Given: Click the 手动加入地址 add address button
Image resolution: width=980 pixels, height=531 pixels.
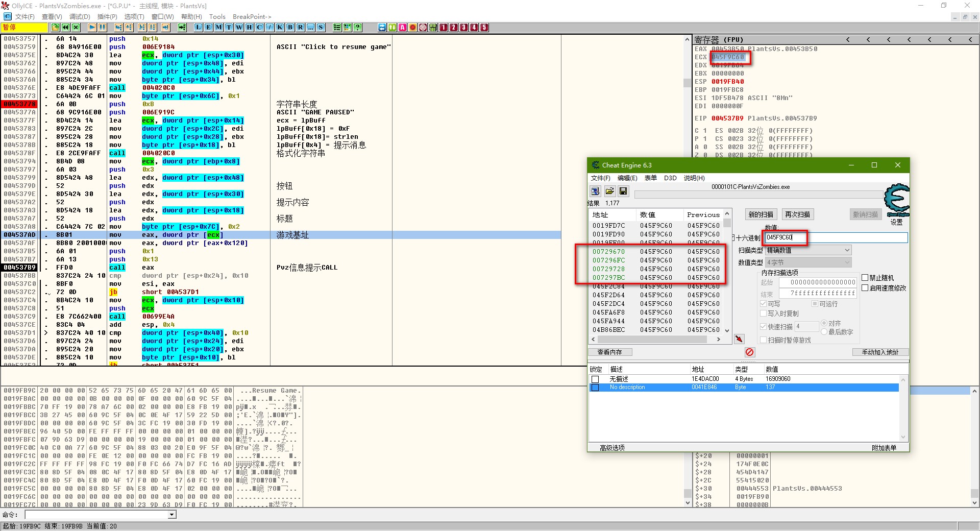Looking at the screenshot, I should click(x=880, y=352).
